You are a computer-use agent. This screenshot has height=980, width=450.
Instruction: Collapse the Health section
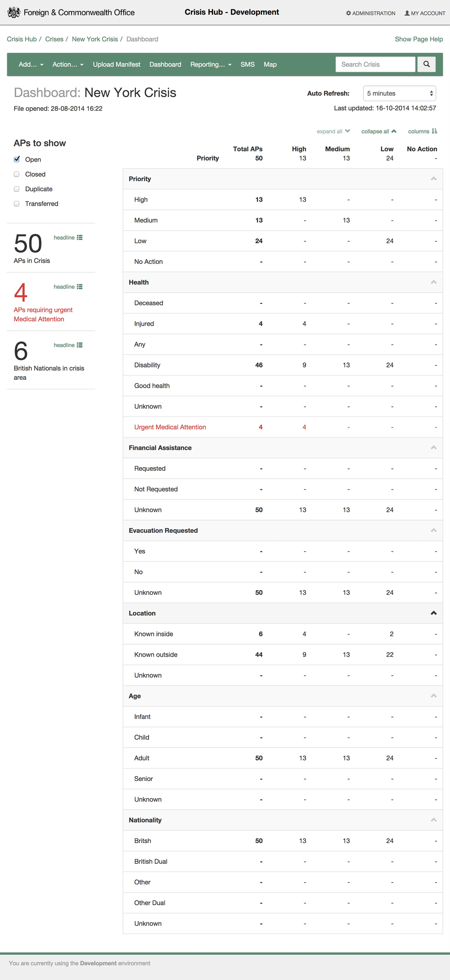(434, 282)
